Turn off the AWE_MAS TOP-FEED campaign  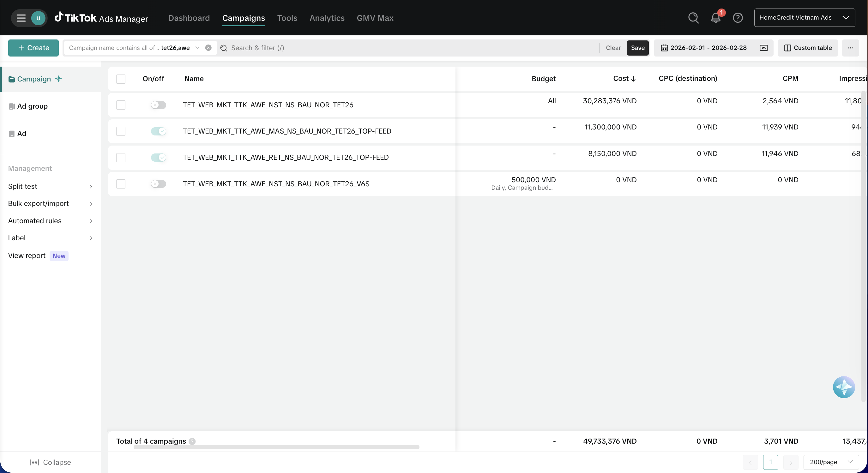point(158,131)
